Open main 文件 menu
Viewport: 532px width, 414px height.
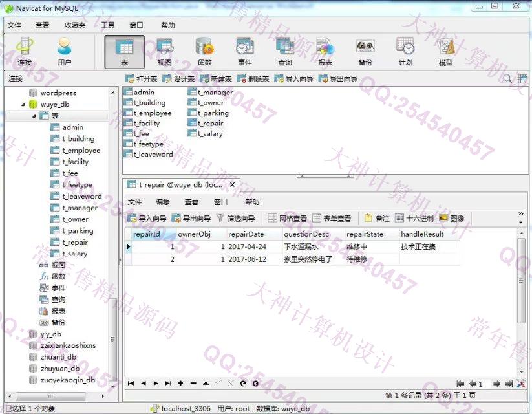14,25
